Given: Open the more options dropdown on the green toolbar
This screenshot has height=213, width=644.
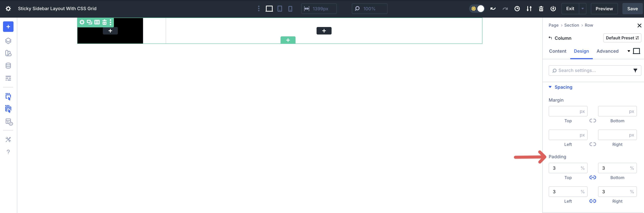Looking at the screenshot, I should pos(111,22).
